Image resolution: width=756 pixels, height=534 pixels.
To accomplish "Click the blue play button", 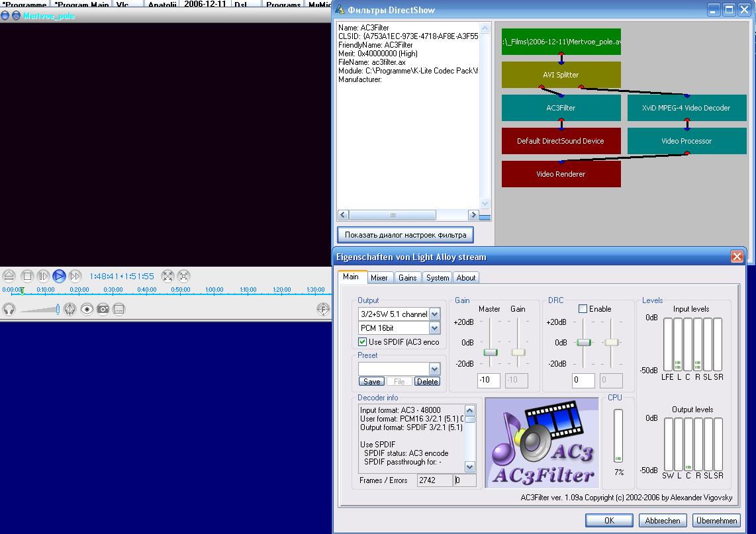I will click(60, 276).
